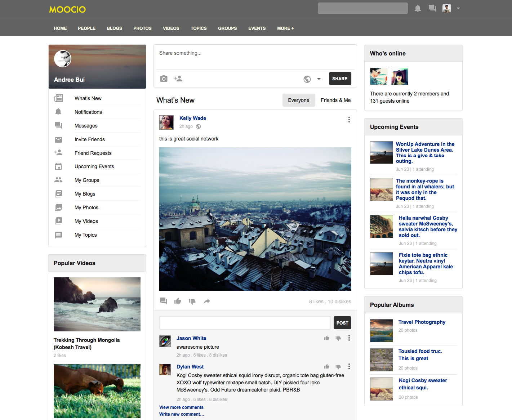
Task: Click the globe privacy icon in share box
Action: (307, 79)
